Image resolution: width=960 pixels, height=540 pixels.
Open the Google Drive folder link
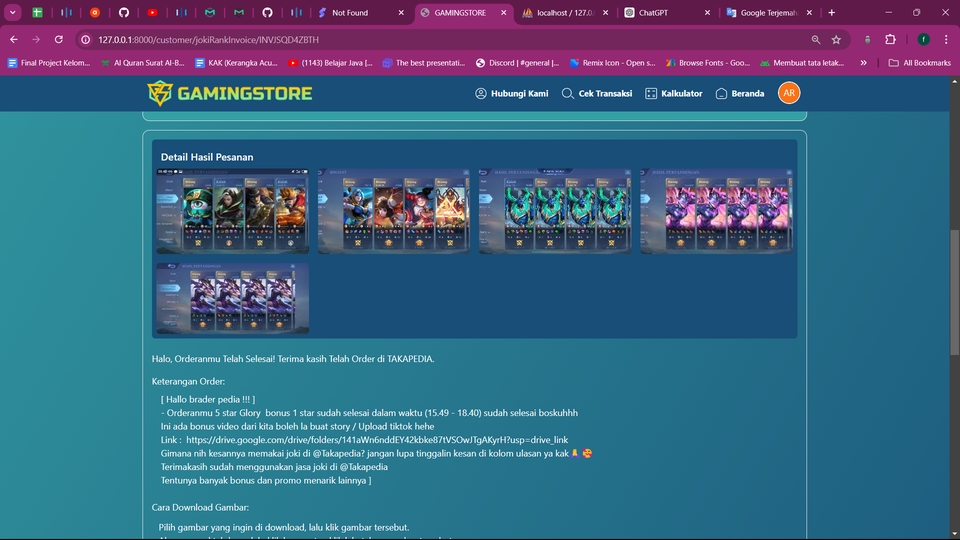pyautogui.click(x=377, y=440)
